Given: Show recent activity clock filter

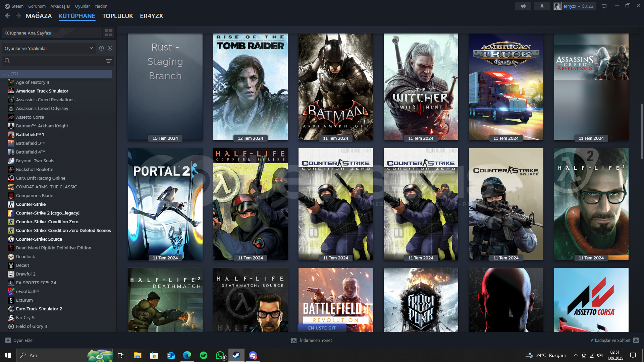Looking at the screenshot, I should (x=101, y=48).
